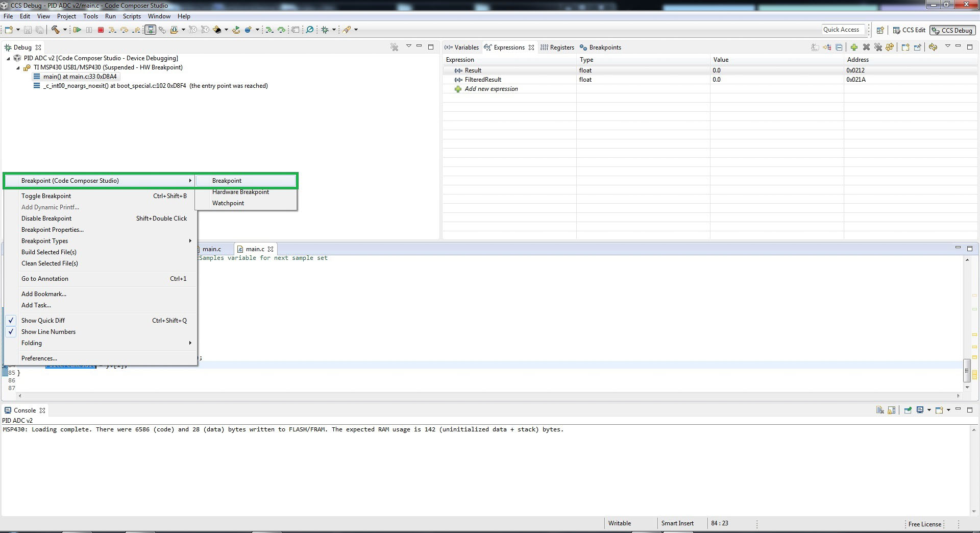Image resolution: width=980 pixels, height=533 pixels.
Task: Disable Show Quick Diff option
Action: pos(44,320)
